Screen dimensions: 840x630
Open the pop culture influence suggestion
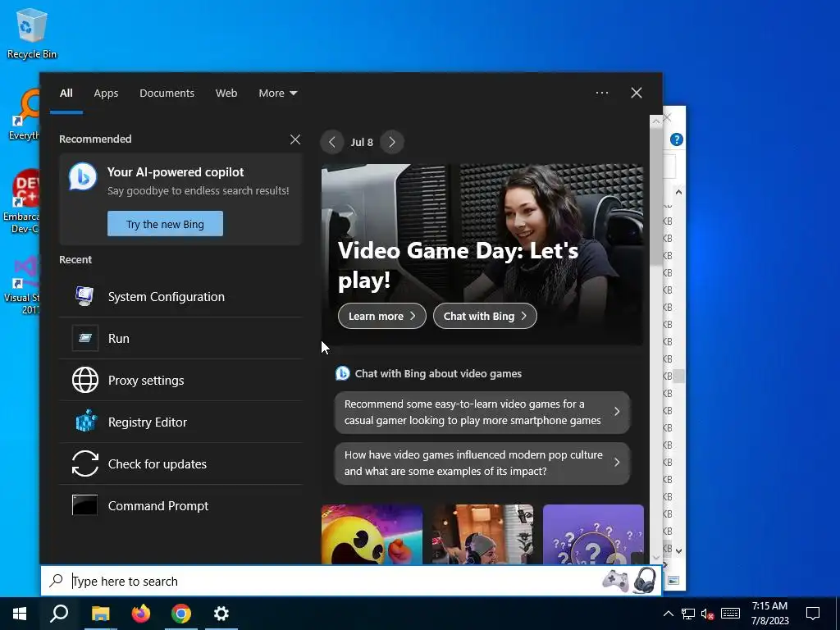482,463
